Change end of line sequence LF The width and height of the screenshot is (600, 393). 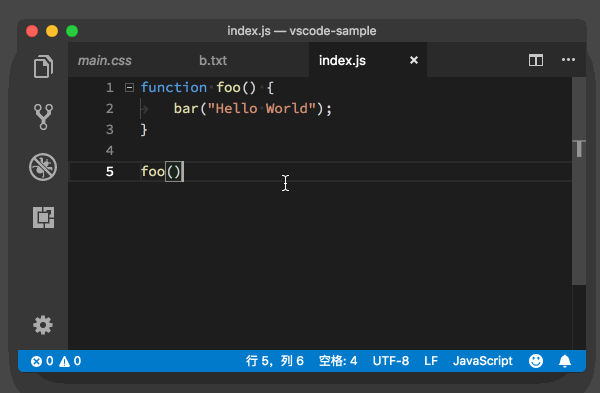tap(431, 361)
